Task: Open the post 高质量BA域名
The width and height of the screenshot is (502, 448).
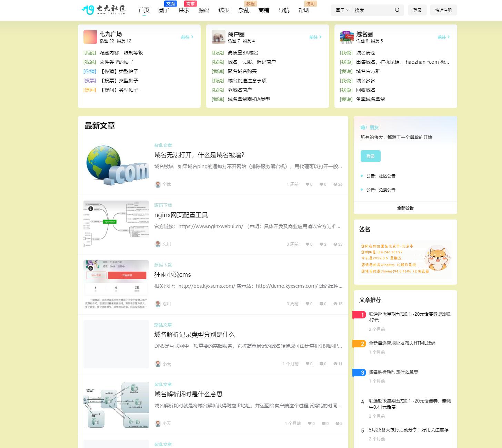Action: pos(243,53)
